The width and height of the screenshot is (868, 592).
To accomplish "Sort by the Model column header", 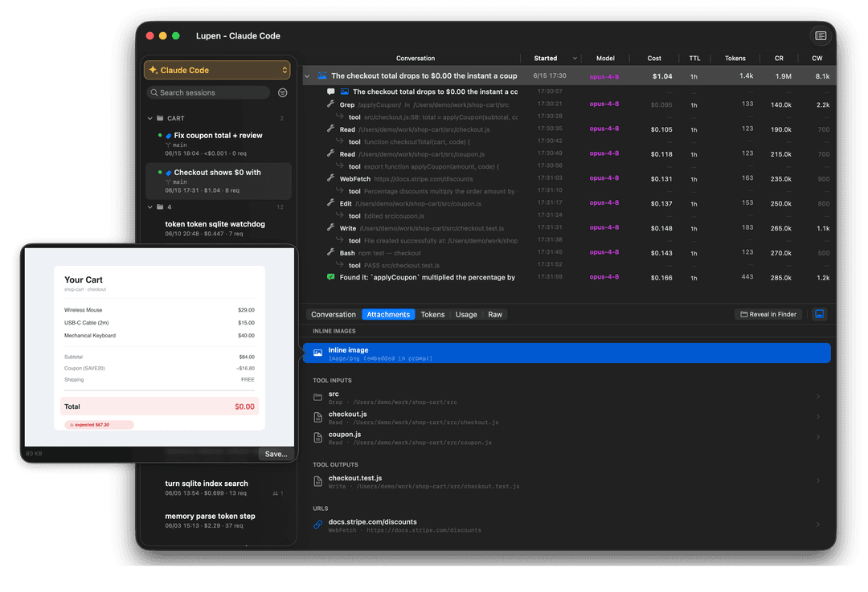I will 605,58.
